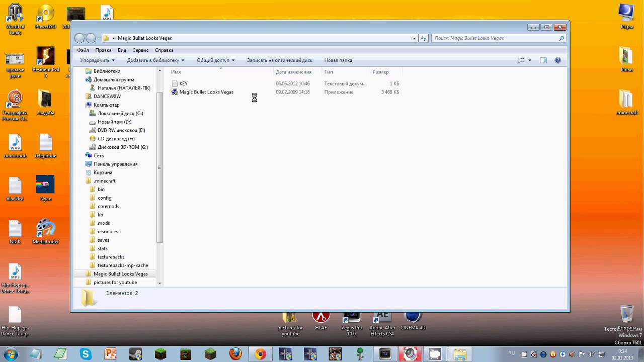Click the RU language indicator in tray
Image resolution: width=644 pixels, height=362 pixels.
512,353
